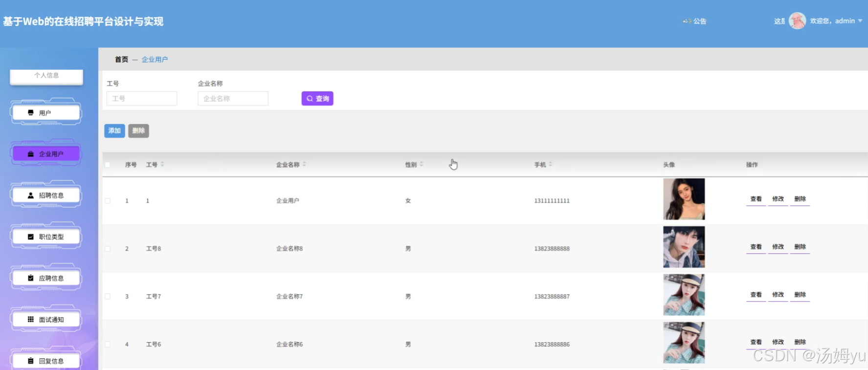Toggle the select-all header checkbox
The width and height of the screenshot is (868, 370).
pos(108,165)
